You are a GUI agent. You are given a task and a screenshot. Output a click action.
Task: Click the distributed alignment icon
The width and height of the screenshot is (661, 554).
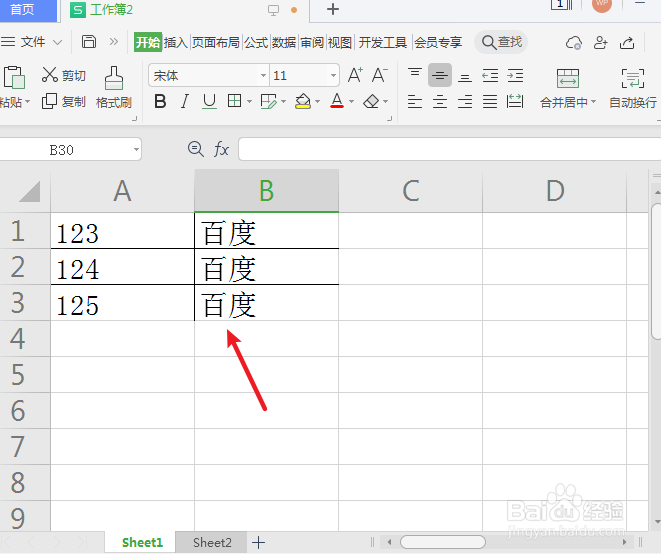pos(515,102)
